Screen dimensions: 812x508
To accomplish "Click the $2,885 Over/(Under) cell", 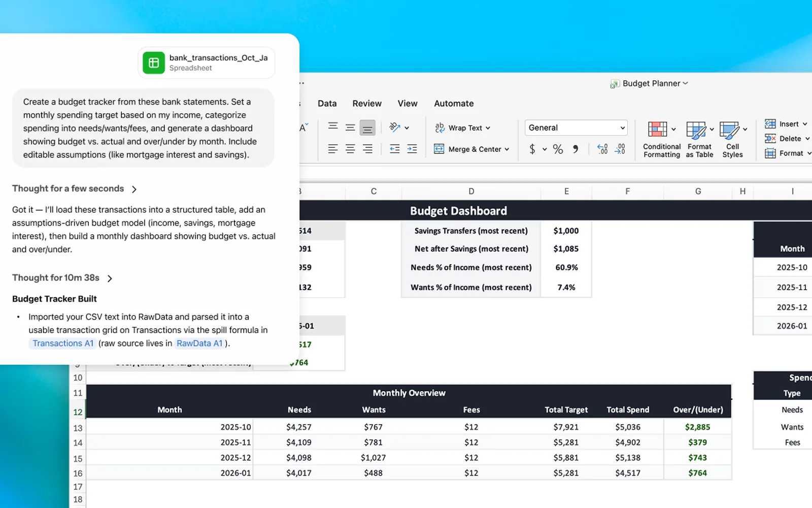I will tap(697, 427).
